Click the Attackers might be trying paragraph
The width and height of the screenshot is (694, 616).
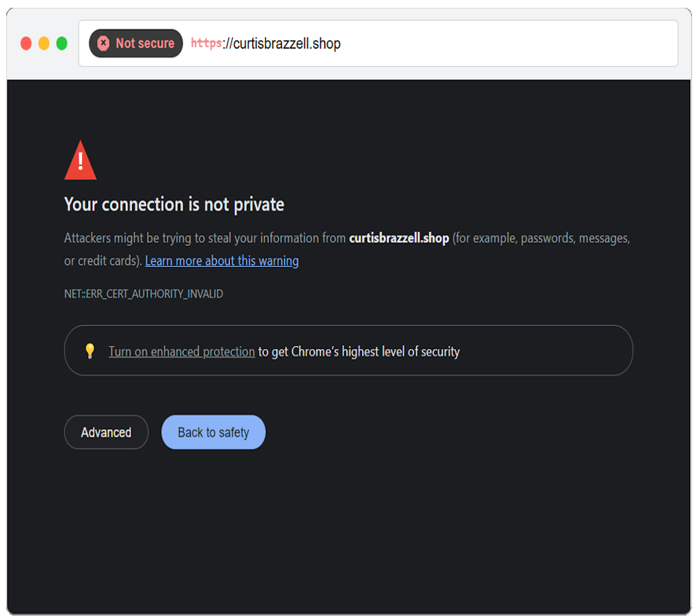tap(347, 249)
